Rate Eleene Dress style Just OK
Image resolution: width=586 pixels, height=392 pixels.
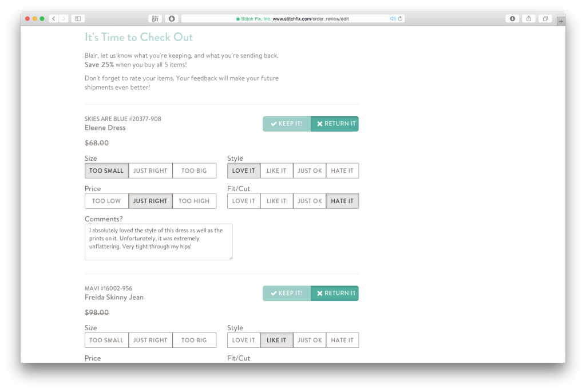(310, 171)
